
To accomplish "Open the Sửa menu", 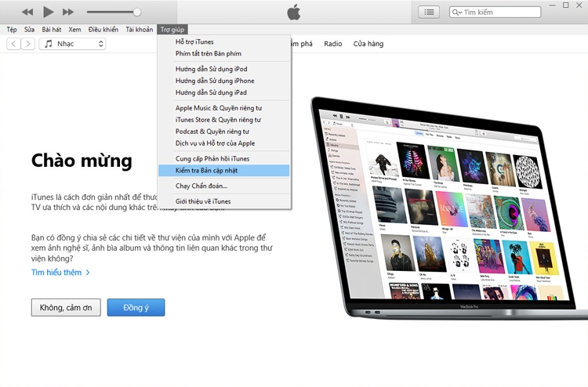I will (29, 29).
